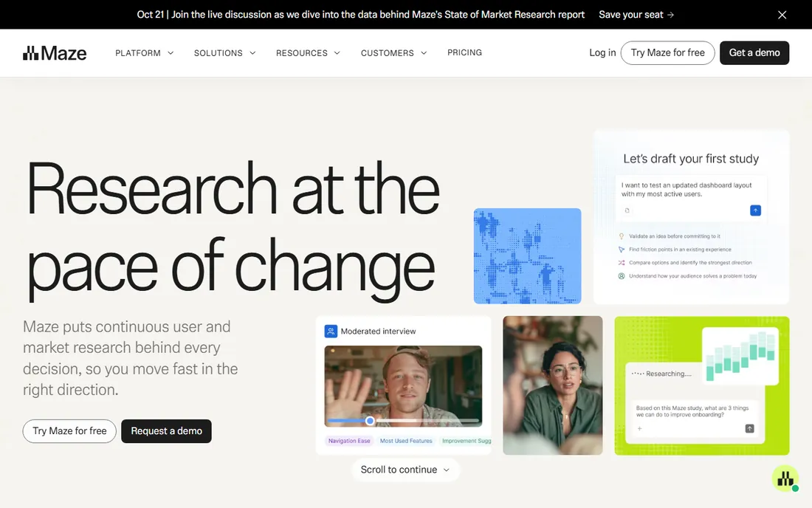This screenshot has width=812, height=508.
Task: Click the Navigation Ease tag
Action: (x=349, y=441)
